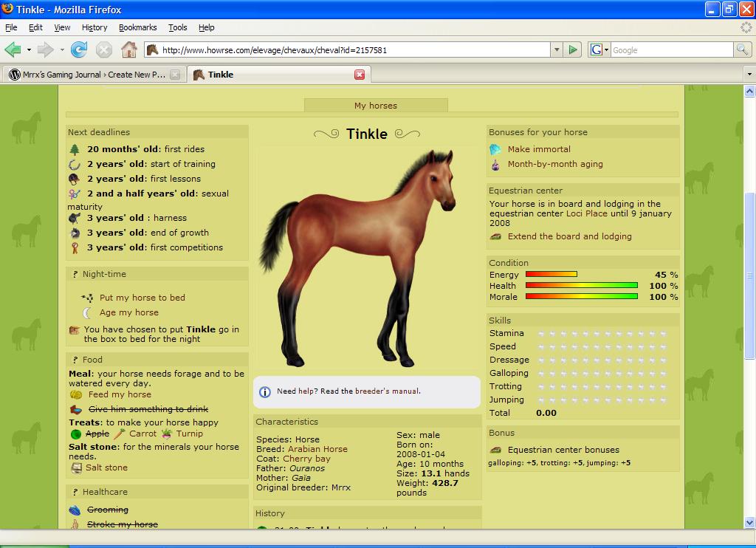Screen dimensions: 756x548
Task: Open the History menu
Action: pos(94,27)
